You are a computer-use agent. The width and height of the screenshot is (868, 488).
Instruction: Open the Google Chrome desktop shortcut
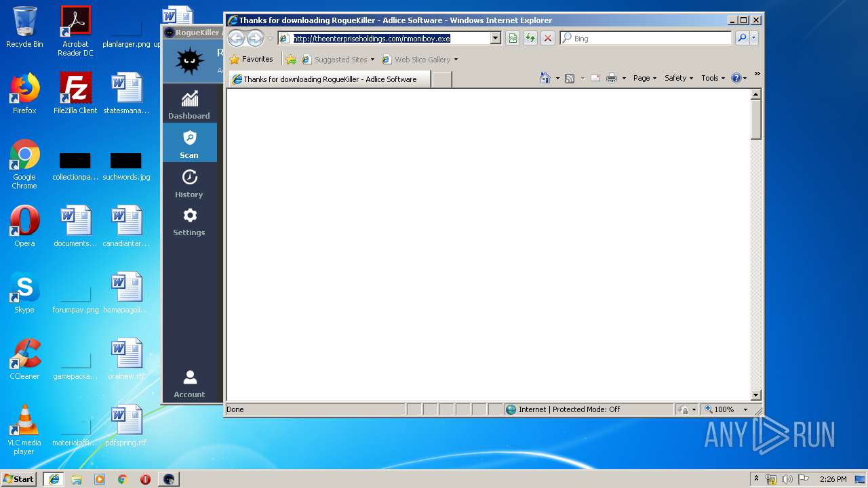point(24,164)
